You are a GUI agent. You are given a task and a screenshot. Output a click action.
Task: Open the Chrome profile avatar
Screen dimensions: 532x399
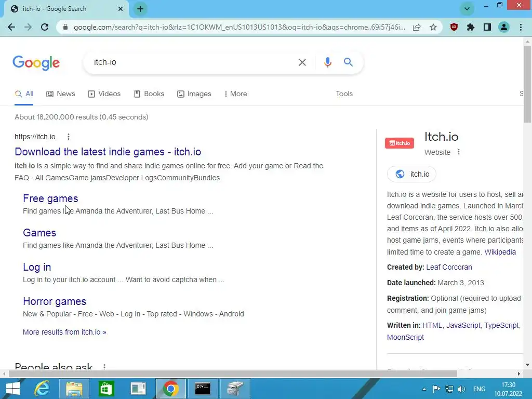coord(504,27)
